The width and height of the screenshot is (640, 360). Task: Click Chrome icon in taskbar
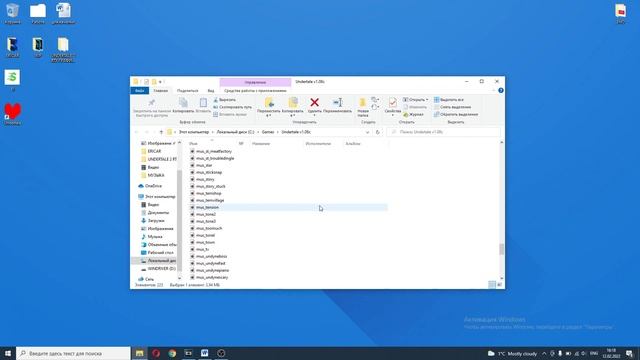(172, 353)
